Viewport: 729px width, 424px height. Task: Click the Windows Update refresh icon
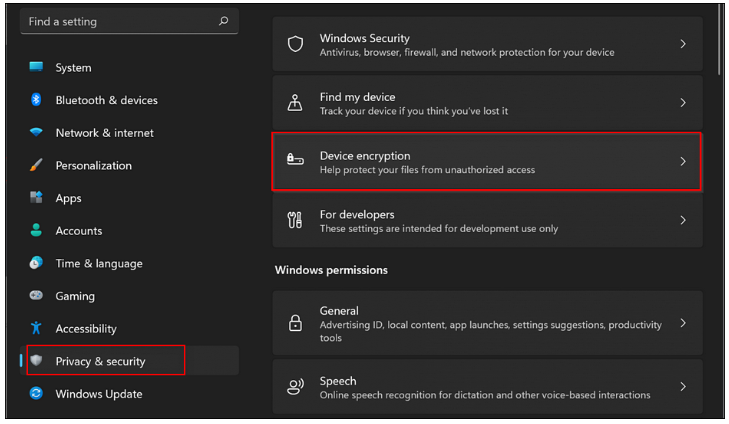pos(36,393)
